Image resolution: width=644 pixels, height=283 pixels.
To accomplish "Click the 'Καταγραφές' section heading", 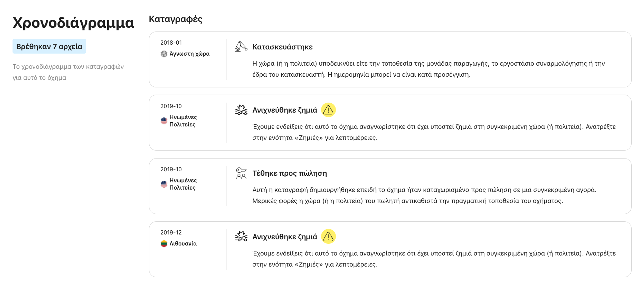I will pos(175,19).
